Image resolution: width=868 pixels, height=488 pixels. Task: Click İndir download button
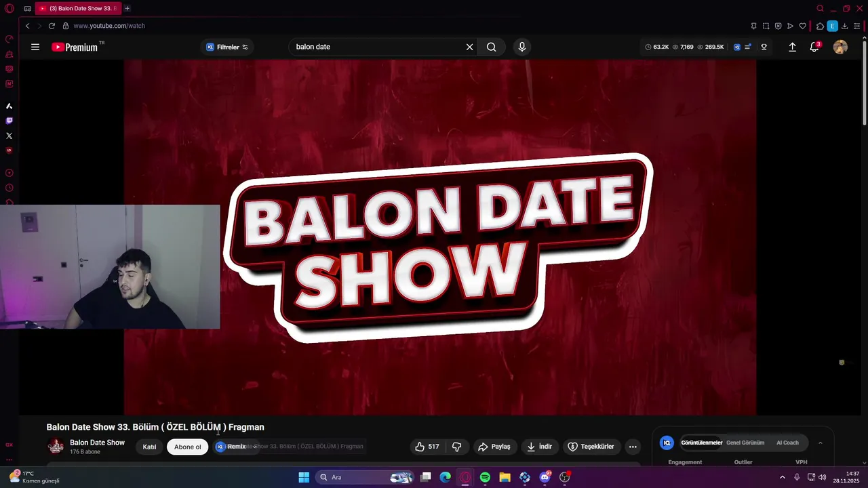click(x=539, y=447)
